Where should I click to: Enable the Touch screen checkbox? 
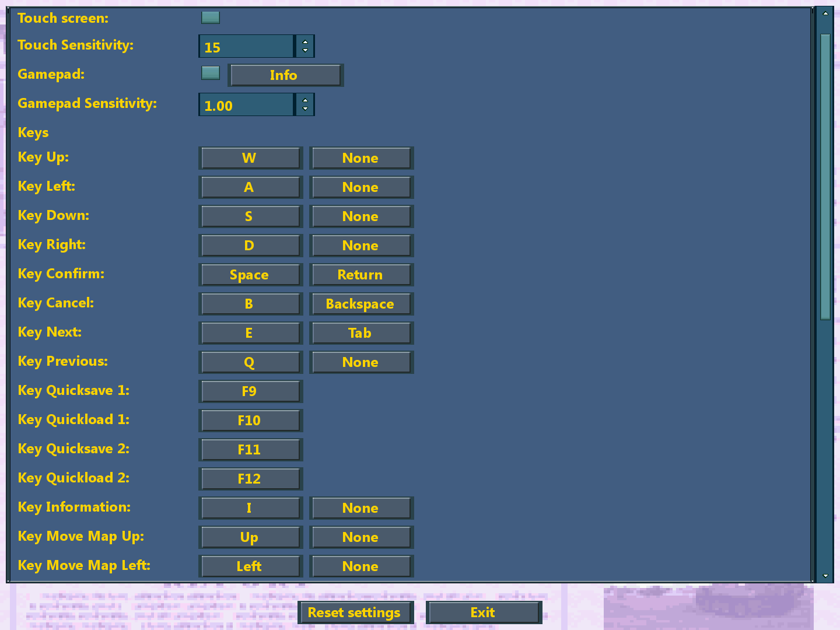(211, 17)
